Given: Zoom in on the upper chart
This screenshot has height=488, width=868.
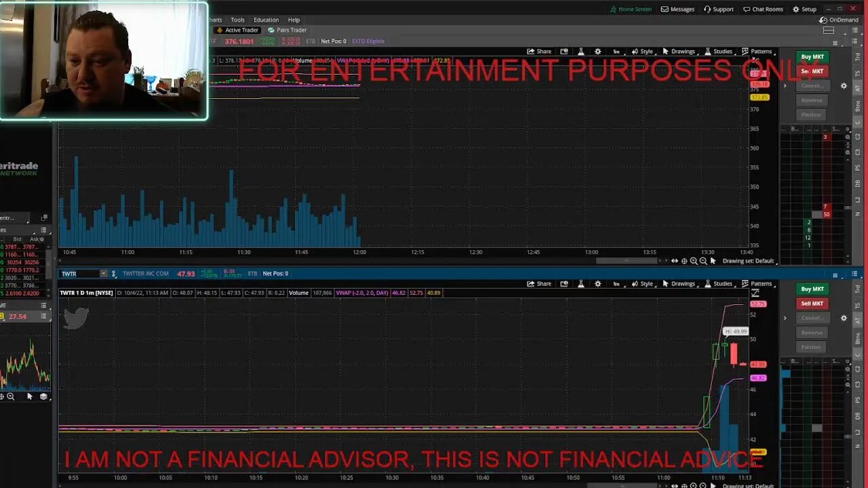Looking at the screenshot, I should pos(693,261).
